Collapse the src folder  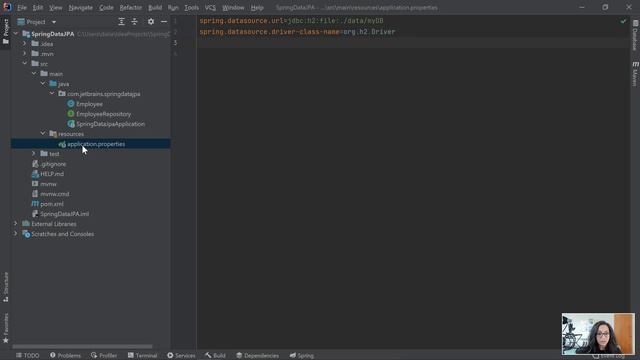(x=24, y=64)
